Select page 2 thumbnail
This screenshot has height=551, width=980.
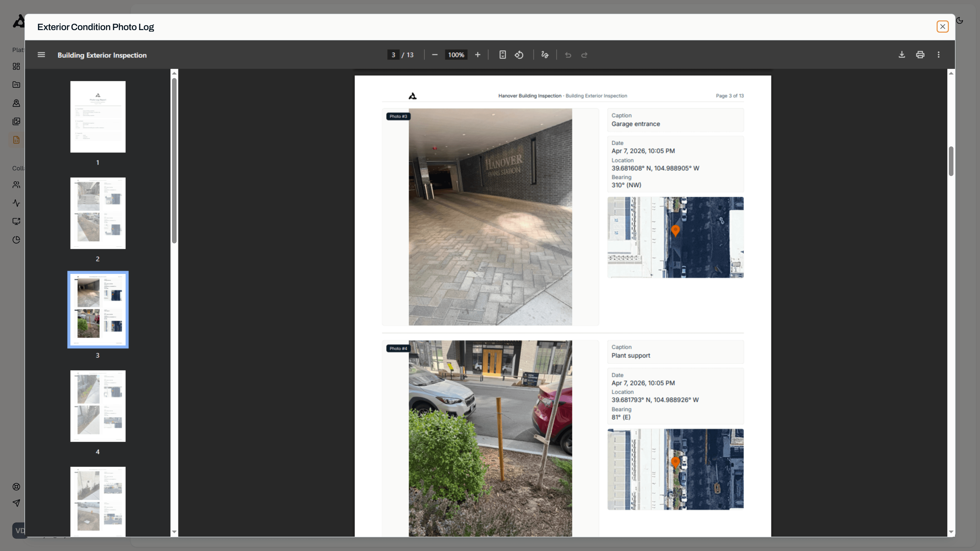(x=98, y=213)
